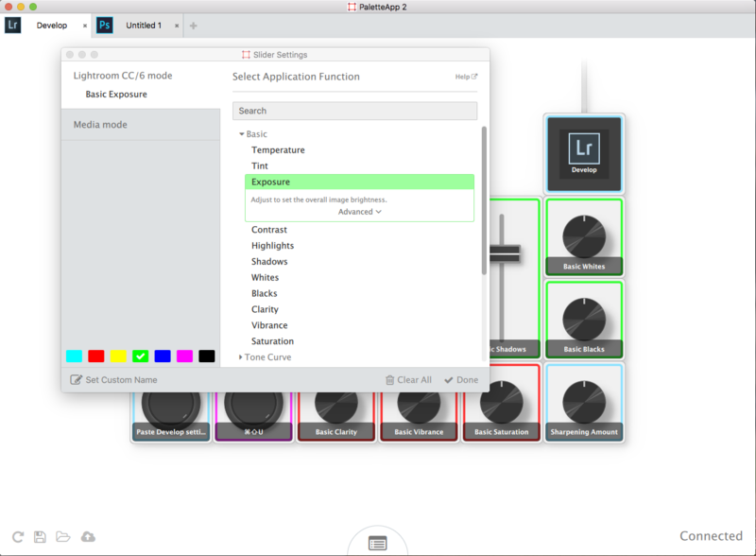
Task: Open a saved profile with the folder icon
Action: click(x=62, y=536)
